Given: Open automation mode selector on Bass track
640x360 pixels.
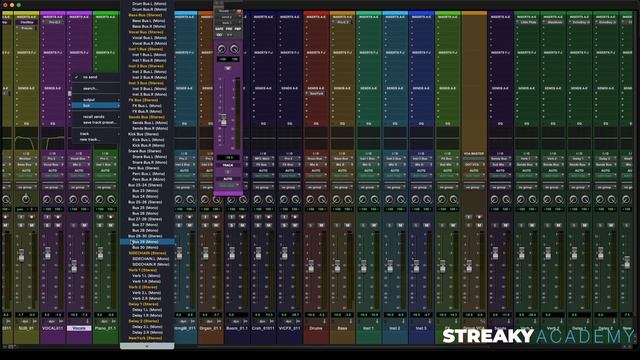Looking at the screenshot, I should (342, 176).
